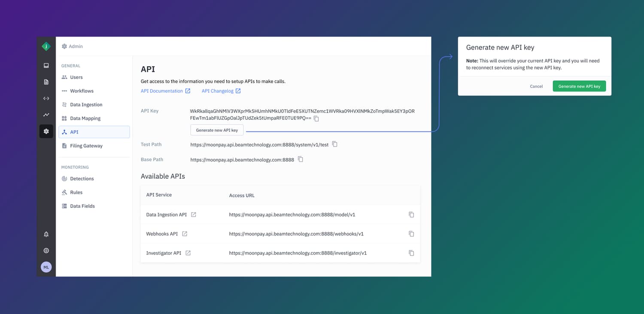This screenshot has height=314, width=644.
Task: Click the API key string text
Action: [x=302, y=115]
